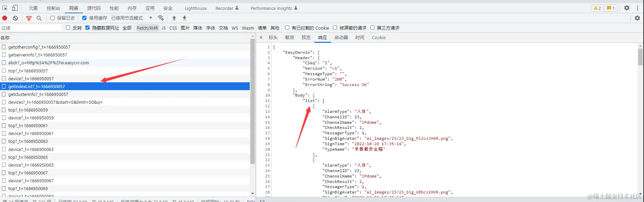This screenshot has height=202, width=644.
Task: Open throttling mode dropdown arrow
Action: (151, 18)
